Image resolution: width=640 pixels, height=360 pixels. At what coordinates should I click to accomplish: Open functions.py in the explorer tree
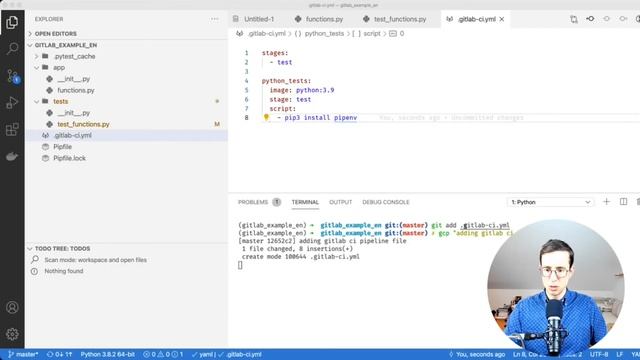click(127, 90)
